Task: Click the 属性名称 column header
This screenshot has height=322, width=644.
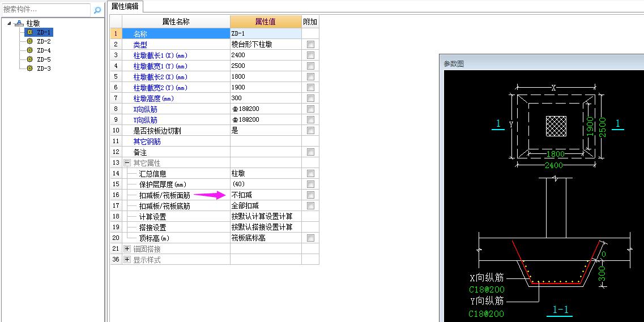Action: tap(176, 22)
